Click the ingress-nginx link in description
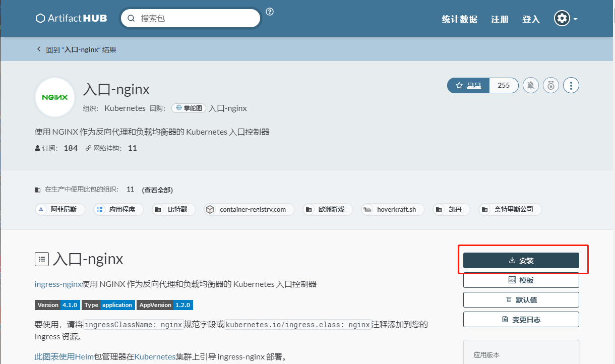The width and height of the screenshot is (615, 364). 58,284
